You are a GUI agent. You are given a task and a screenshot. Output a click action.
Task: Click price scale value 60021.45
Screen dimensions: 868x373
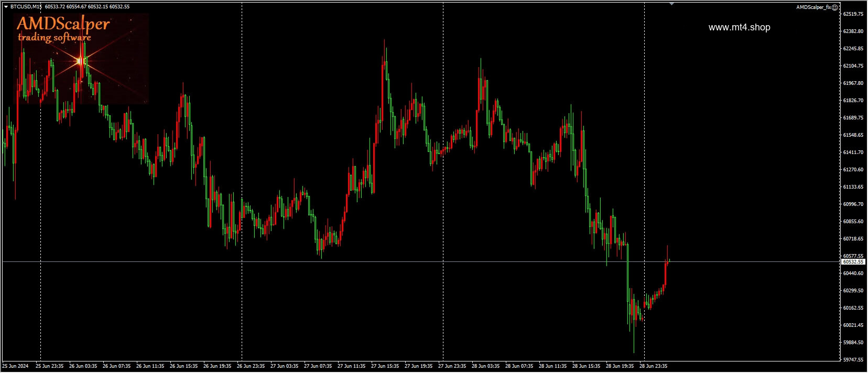point(853,325)
